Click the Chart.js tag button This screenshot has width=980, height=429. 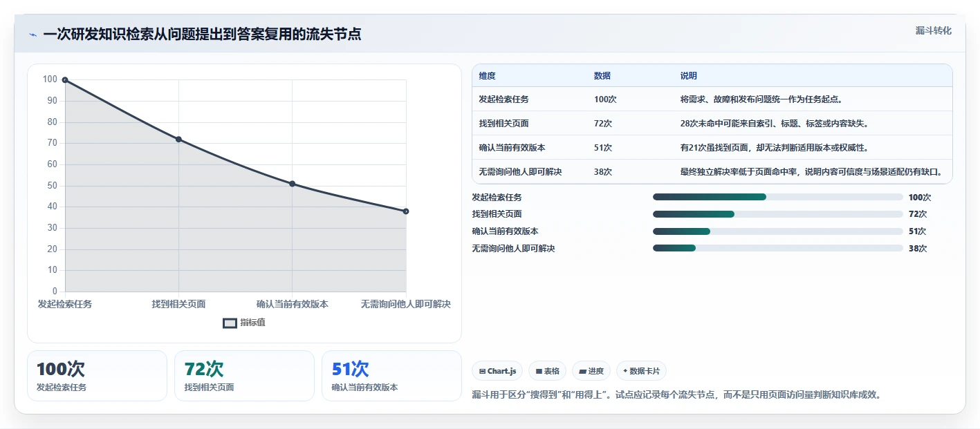(497, 371)
